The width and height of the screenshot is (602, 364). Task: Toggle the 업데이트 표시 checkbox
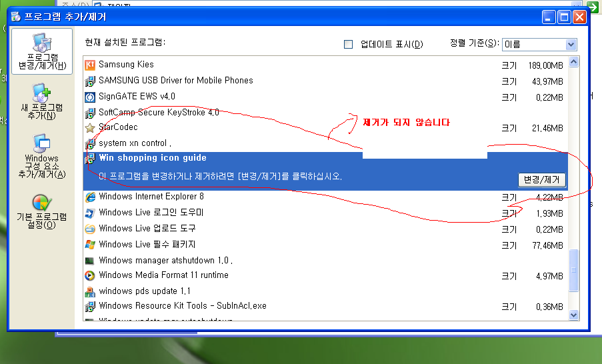(x=348, y=45)
